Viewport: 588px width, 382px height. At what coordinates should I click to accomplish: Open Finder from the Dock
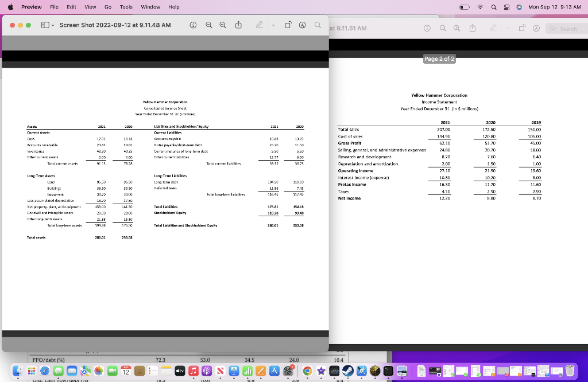(x=18, y=371)
